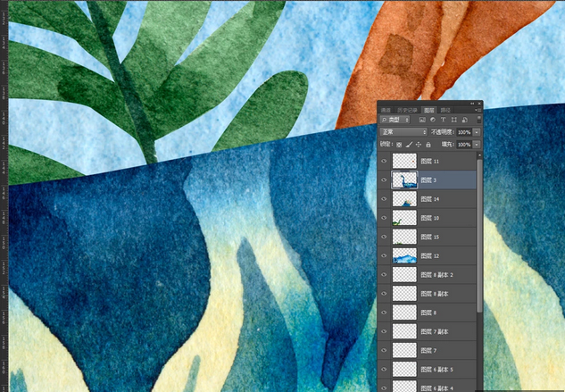This screenshot has width=565, height=392.
Task: Open the blend mode 正常 dropdown
Action: 403,131
